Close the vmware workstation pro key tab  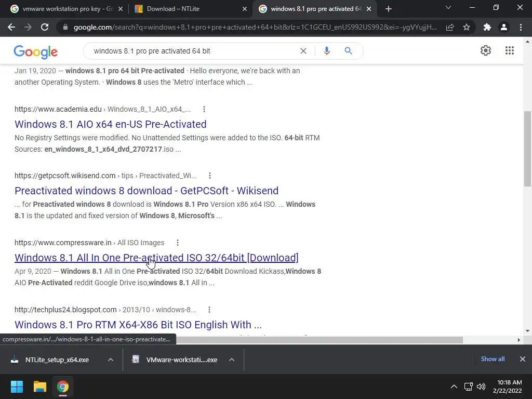pyautogui.click(x=121, y=9)
